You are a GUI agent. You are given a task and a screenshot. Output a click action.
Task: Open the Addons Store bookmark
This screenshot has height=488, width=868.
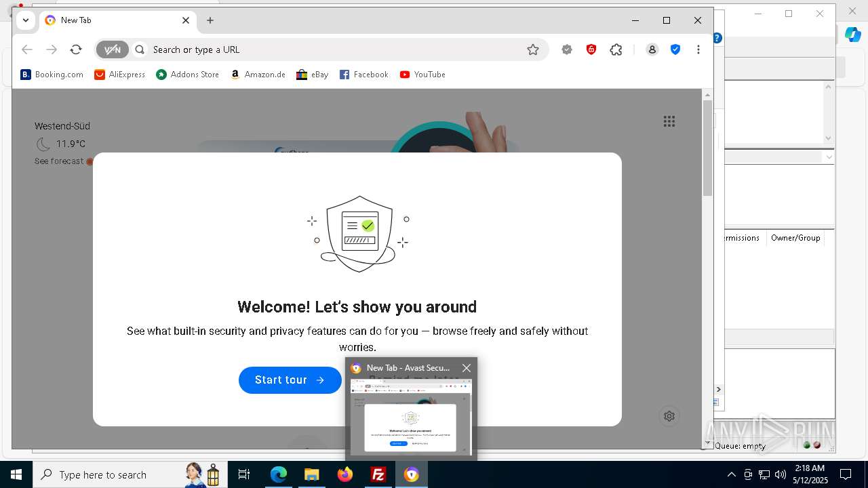[188, 75]
